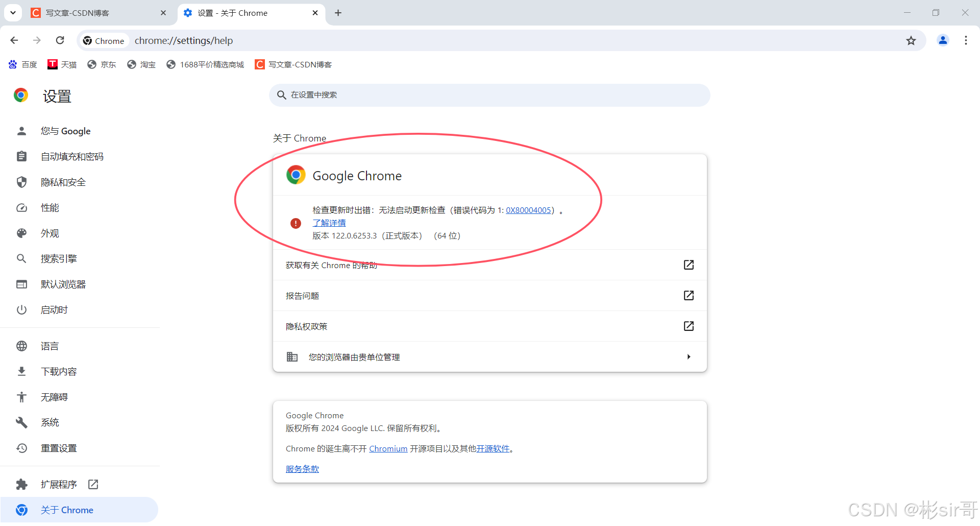Open 外观 settings section
The height and width of the screenshot is (526, 980).
(x=79, y=233)
